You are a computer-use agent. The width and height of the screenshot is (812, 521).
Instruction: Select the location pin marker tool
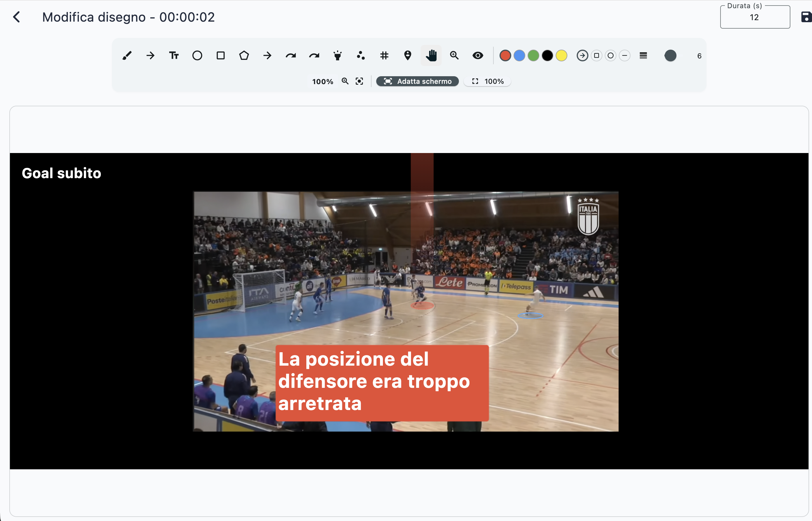[x=408, y=55]
